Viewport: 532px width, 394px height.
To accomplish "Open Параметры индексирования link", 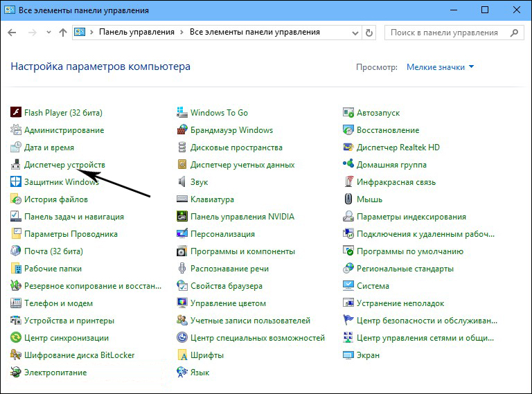I will (x=411, y=217).
